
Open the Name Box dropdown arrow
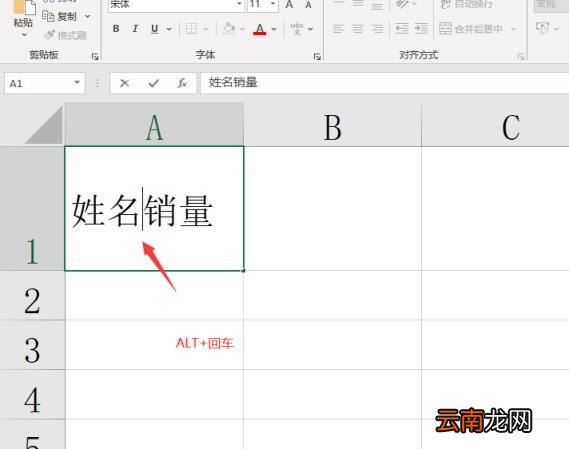coord(77,83)
